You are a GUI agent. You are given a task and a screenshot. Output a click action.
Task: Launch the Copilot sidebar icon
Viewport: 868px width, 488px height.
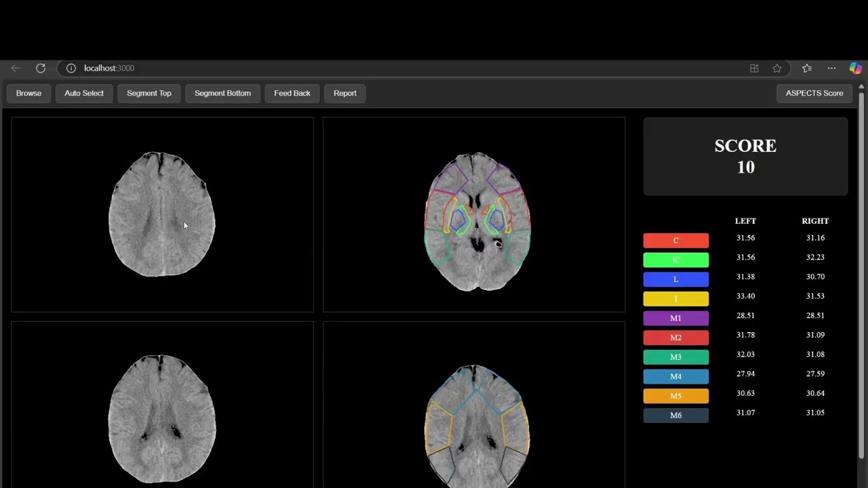tap(855, 68)
